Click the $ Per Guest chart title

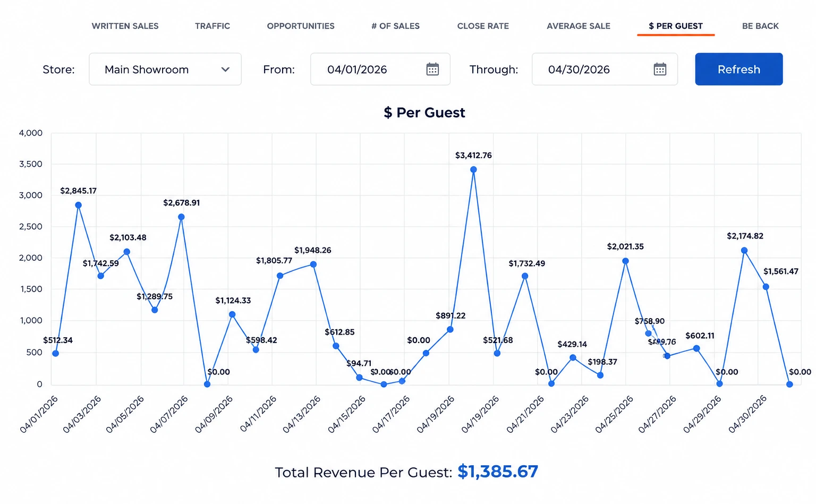(x=424, y=113)
